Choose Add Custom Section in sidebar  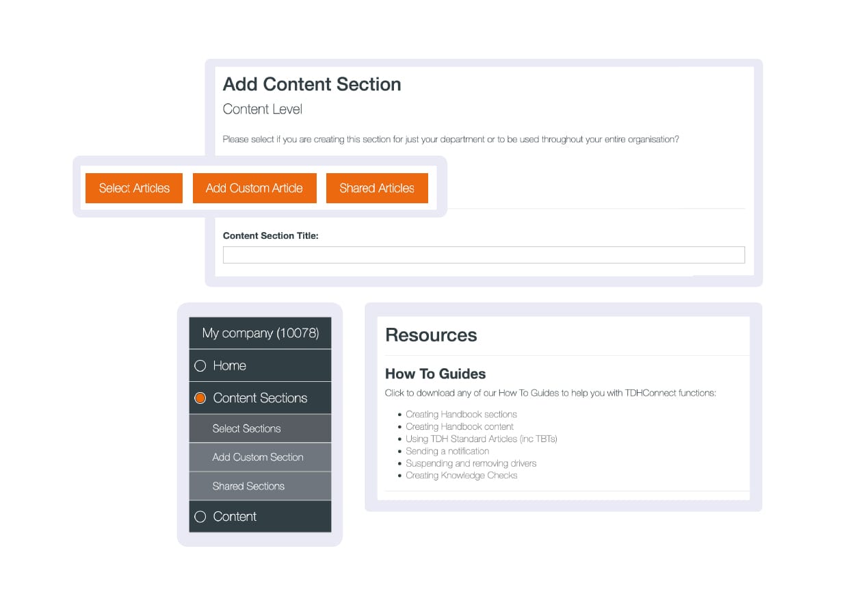pyautogui.click(x=257, y=457)
